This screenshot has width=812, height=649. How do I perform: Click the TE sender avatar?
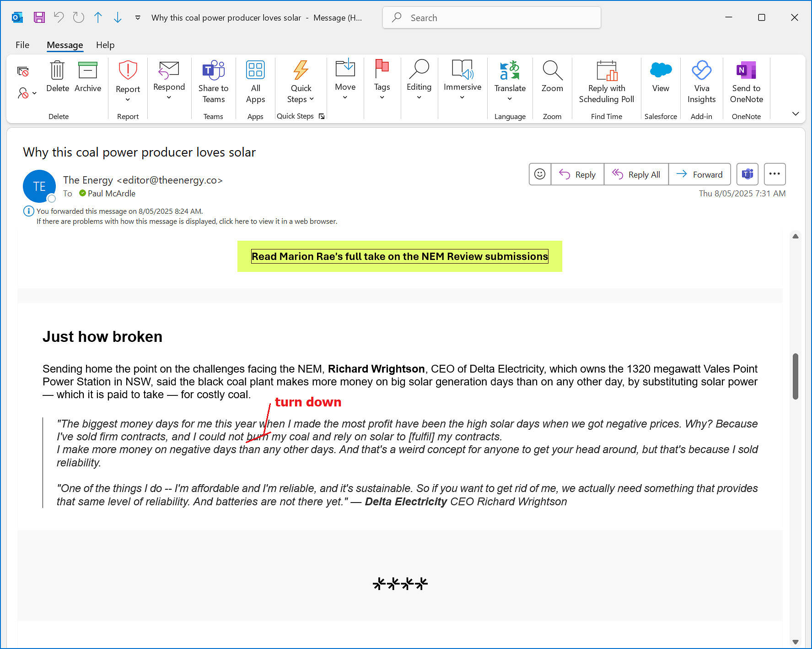coord(39,186)
